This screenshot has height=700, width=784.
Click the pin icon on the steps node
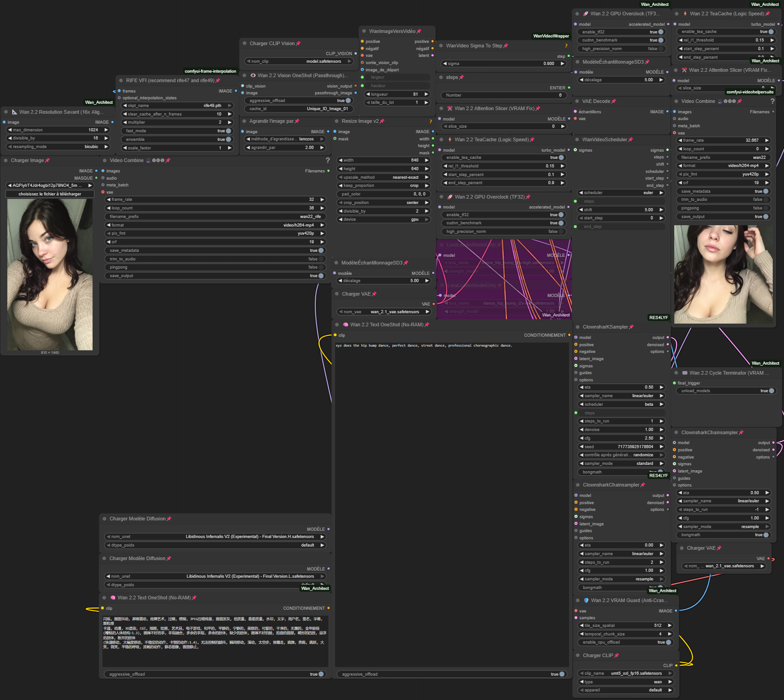(461, 77)
